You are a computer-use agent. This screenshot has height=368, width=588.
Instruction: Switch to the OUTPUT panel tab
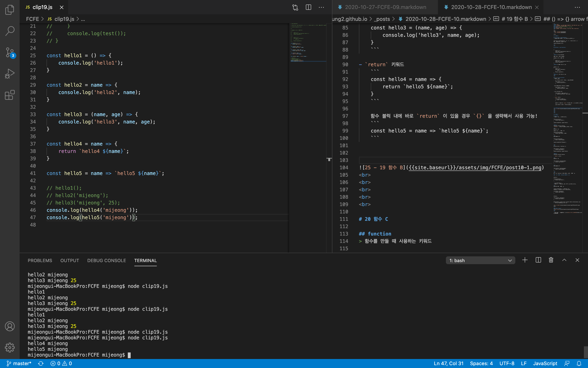[70, 260]
